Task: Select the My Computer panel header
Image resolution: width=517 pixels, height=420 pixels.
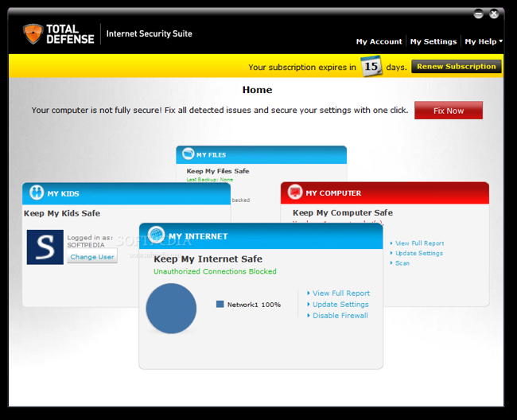Action: pyautogui.click(x=385, y=192)
